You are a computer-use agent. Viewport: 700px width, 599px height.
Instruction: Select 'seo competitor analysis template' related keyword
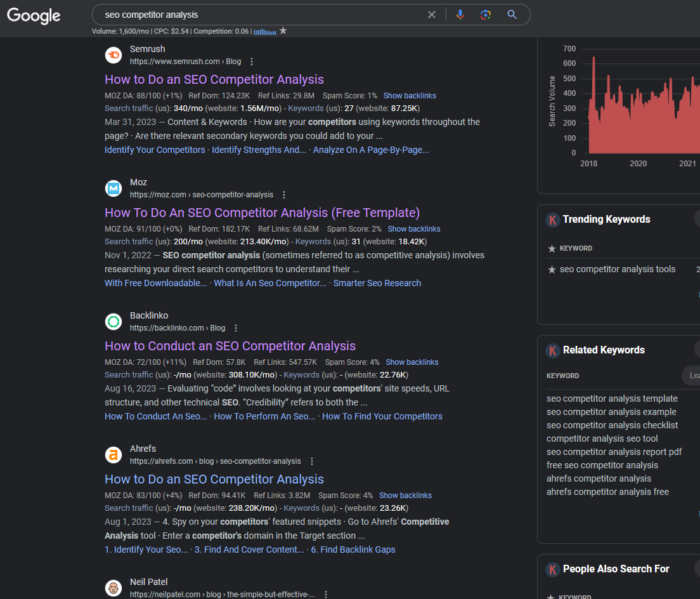pos(612,399)
